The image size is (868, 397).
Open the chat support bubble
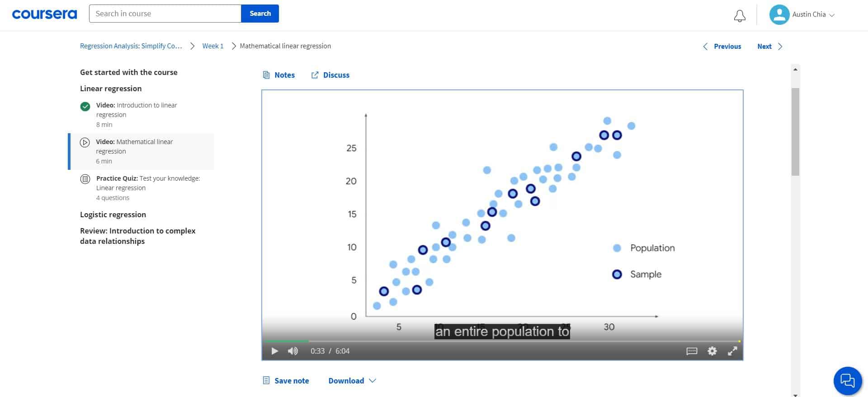(847, 381)
